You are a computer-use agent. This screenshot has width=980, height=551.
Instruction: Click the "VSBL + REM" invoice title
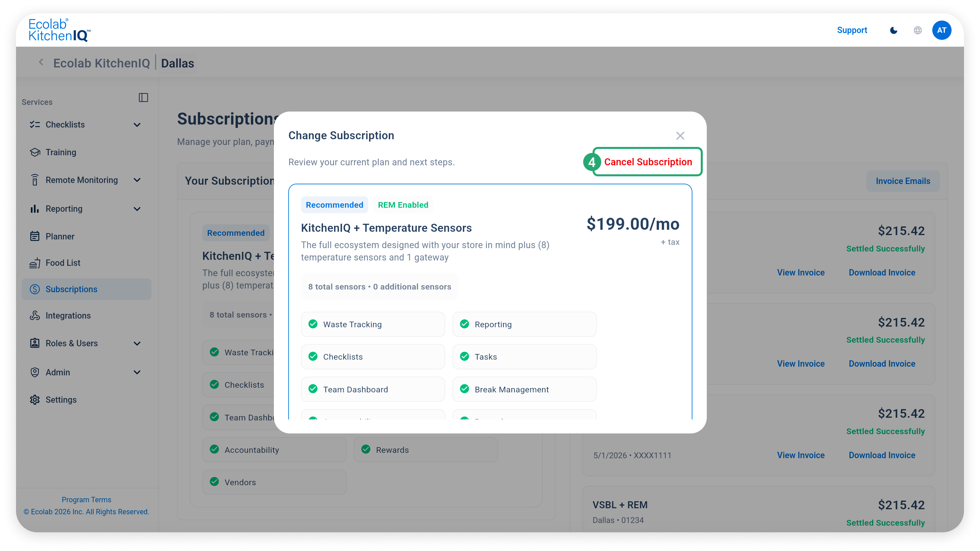pyautogui.click(x=620, y=505)
